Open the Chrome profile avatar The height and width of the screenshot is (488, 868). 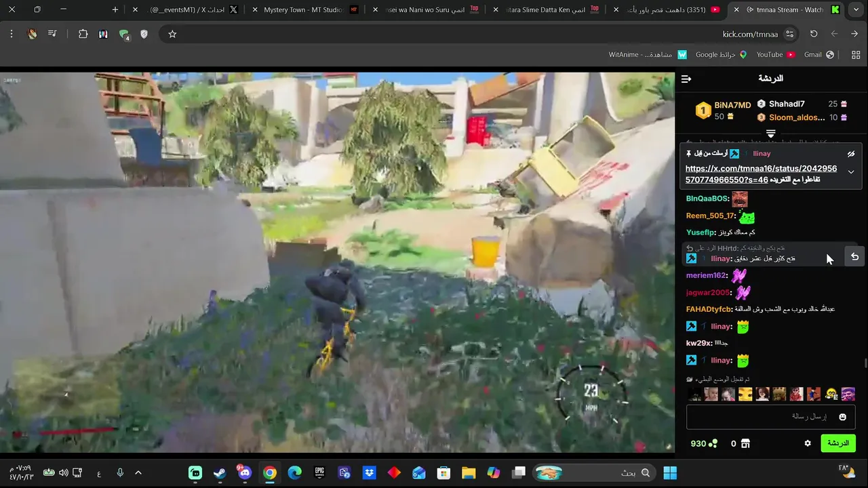(32, 34)
